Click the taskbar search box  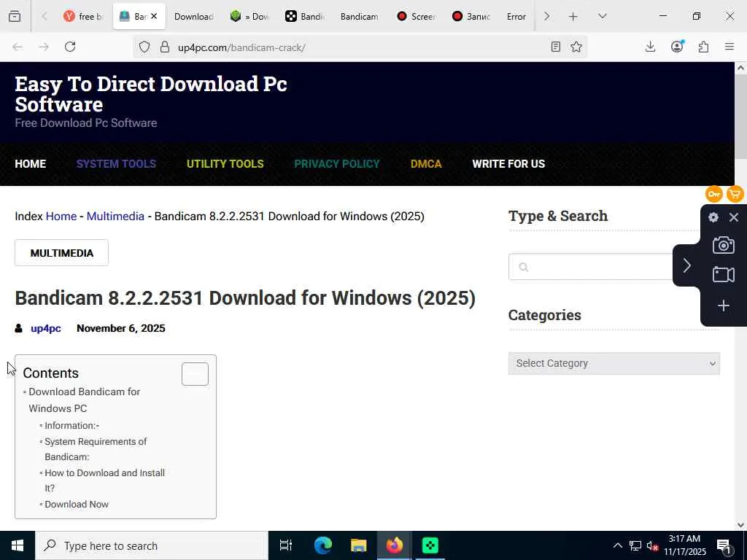point(152,545)
